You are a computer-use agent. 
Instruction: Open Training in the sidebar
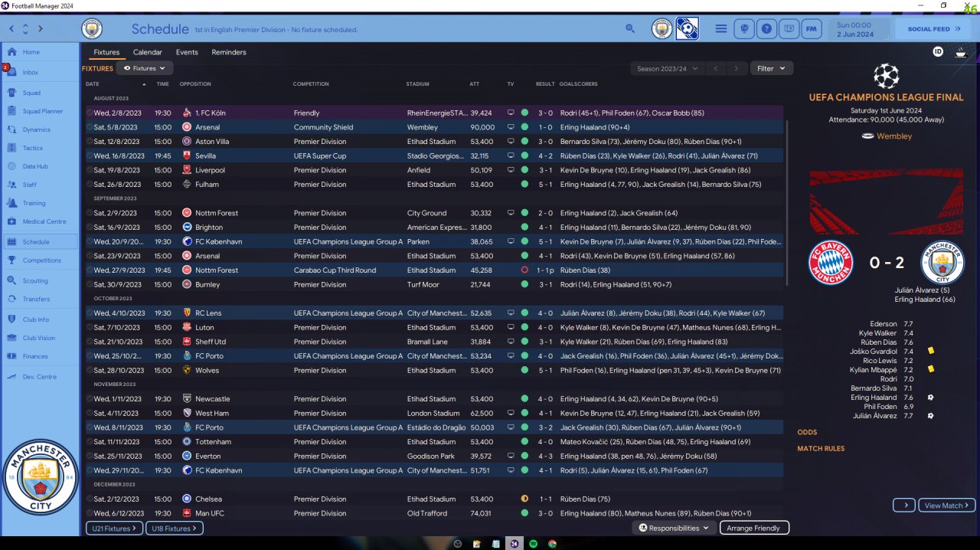(x=40, y=203)
